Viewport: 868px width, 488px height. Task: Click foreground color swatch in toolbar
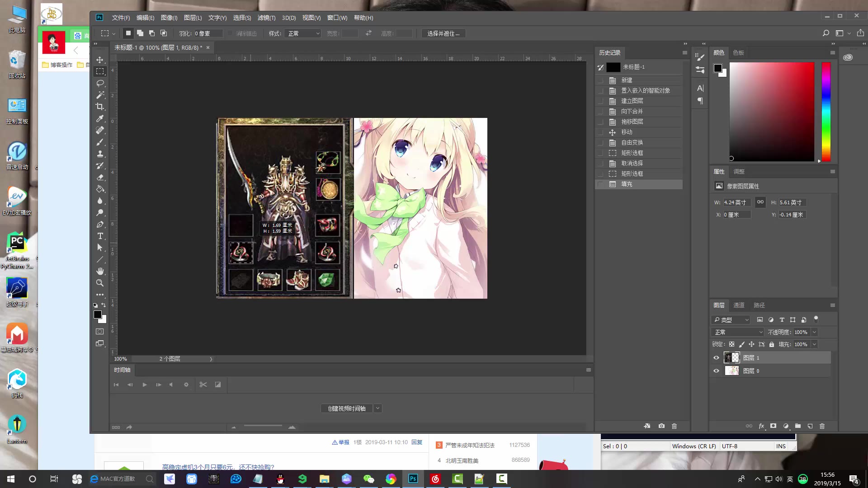98,315
